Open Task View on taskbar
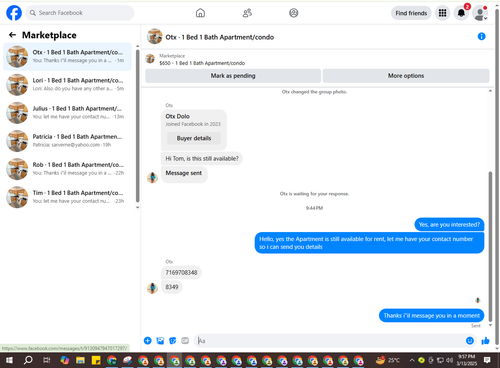500x368 pixels. (47, 360)
